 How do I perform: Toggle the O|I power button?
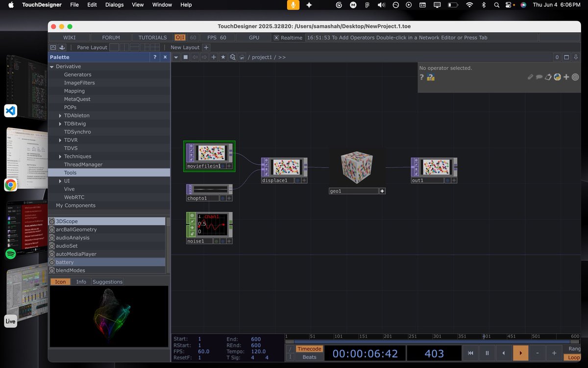180,37
